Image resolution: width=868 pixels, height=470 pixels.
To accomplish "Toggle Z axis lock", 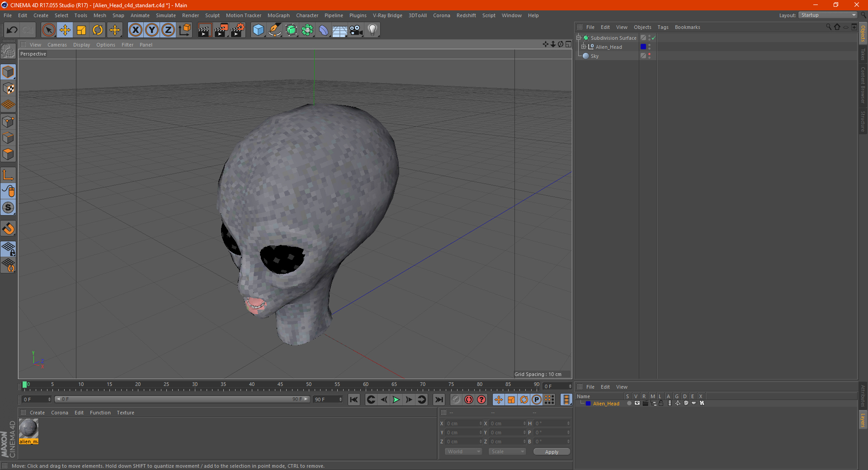I will (x=168, y=30).
